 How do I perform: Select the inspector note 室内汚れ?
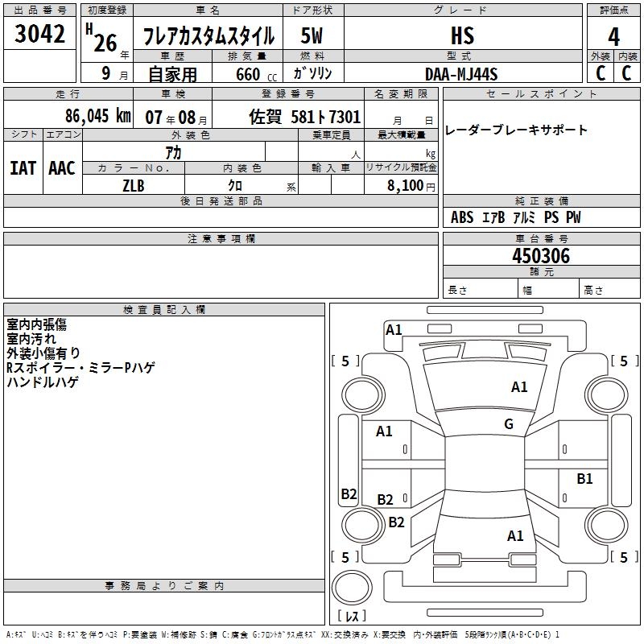coord(31,339)
